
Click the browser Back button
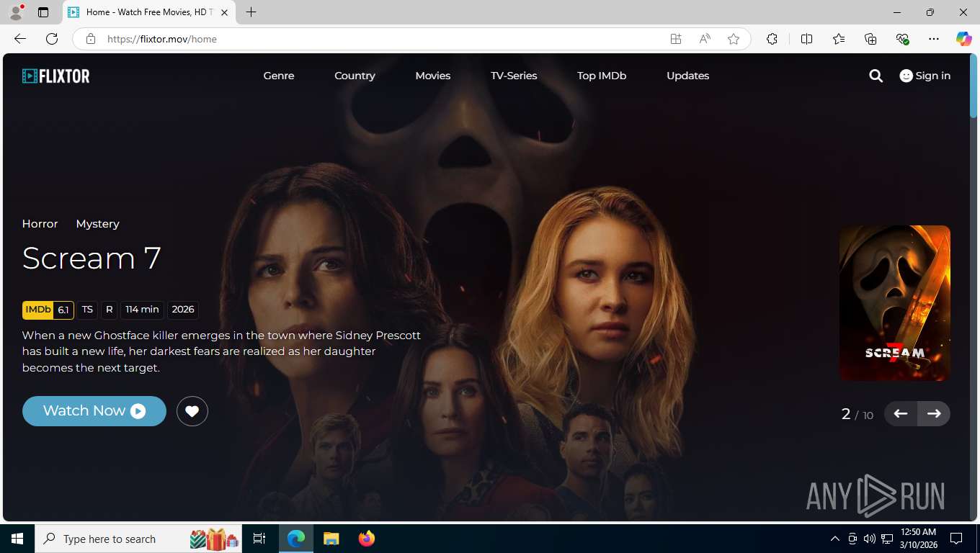point(20,39)
